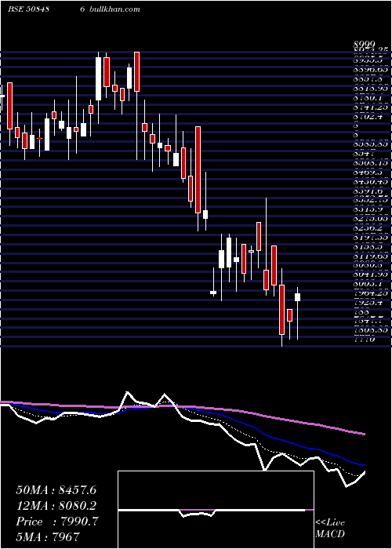Select the 12MA : 8080.2 readout
392x549 pixels.
click(x=56, y=506)
